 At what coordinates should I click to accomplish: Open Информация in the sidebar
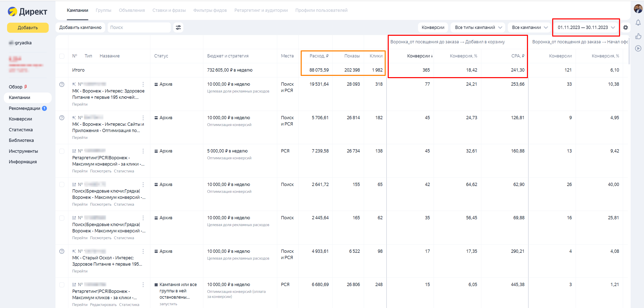23,162
